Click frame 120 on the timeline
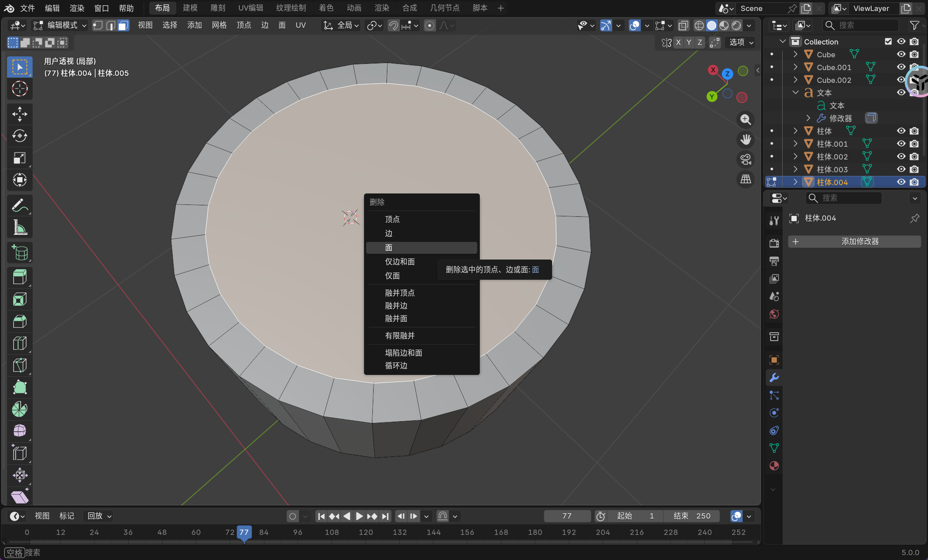The image size is (928, 560). pos(366,532)
